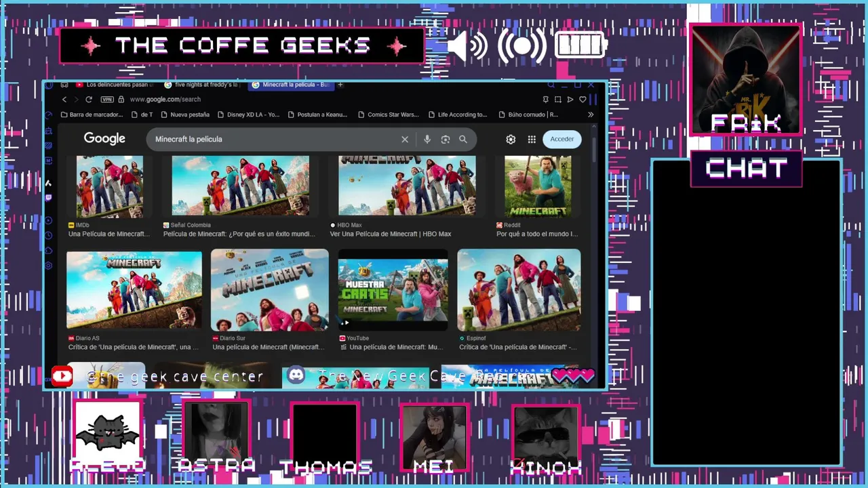The height and width of the screenshot is (488, 868).
Task: Open the Aria AI icon in sidebar
Action: click(x=48, y=183)
